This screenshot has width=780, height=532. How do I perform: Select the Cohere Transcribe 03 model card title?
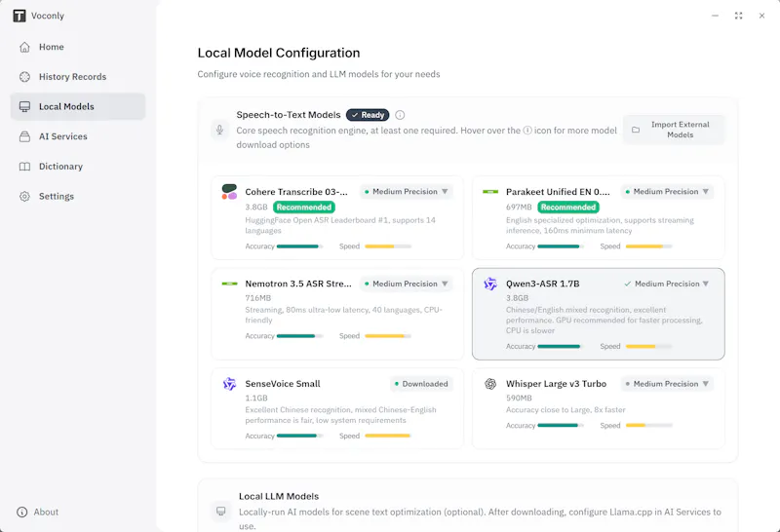pos(296,192)
